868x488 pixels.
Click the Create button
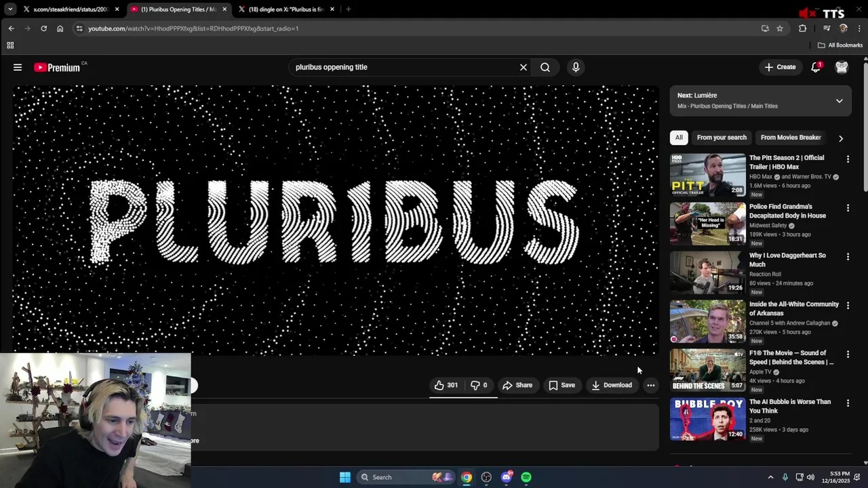[780, 67]
